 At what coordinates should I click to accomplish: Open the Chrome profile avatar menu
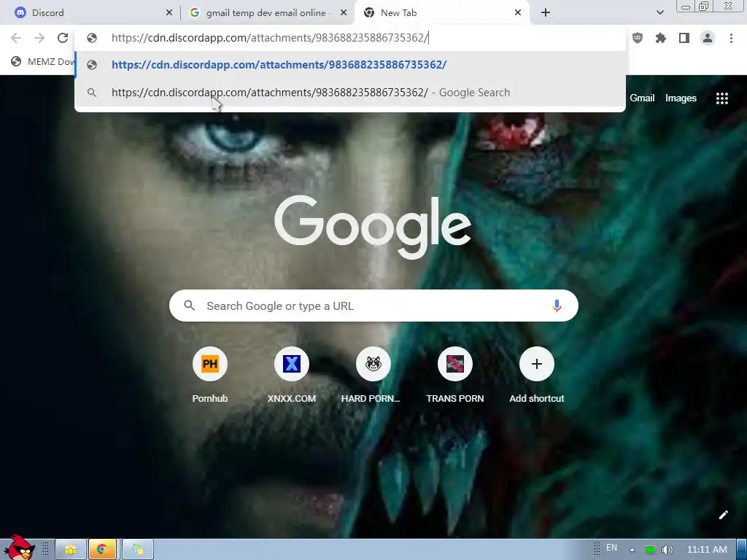click(x=708, y=38)
